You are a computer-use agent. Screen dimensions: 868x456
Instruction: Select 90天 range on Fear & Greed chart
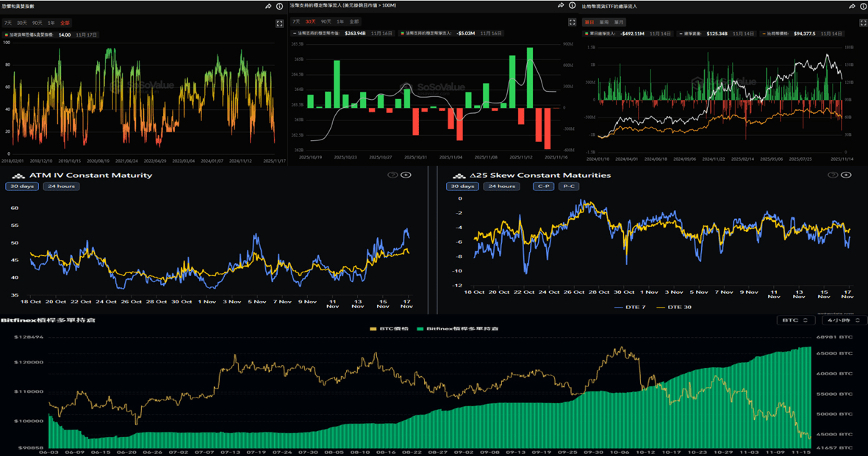pos(37,23)
